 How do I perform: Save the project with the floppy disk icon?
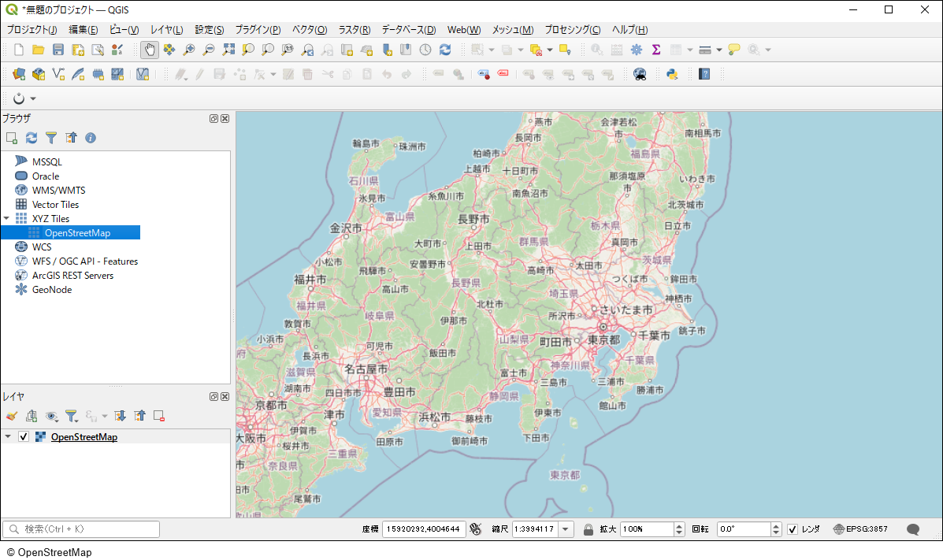coord(58,50)
